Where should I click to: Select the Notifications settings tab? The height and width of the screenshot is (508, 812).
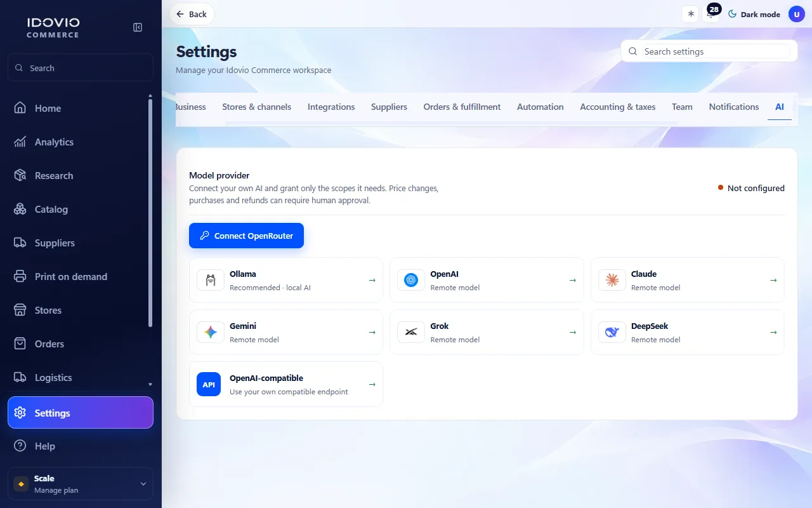734,107
